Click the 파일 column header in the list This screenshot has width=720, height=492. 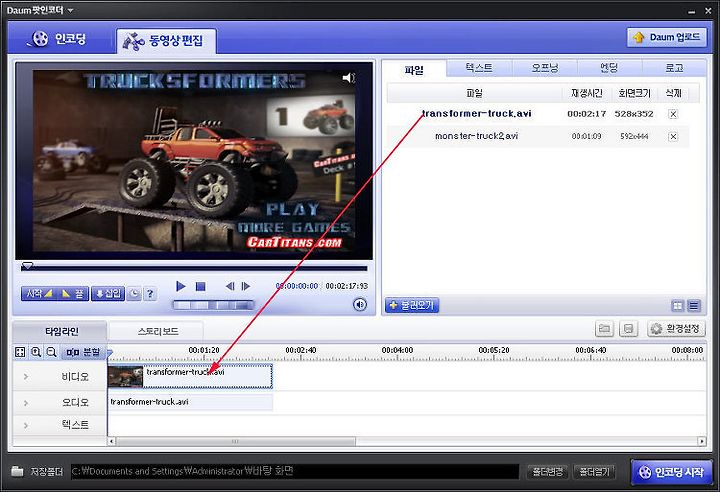pyautogui.click(x=475, y=93)
